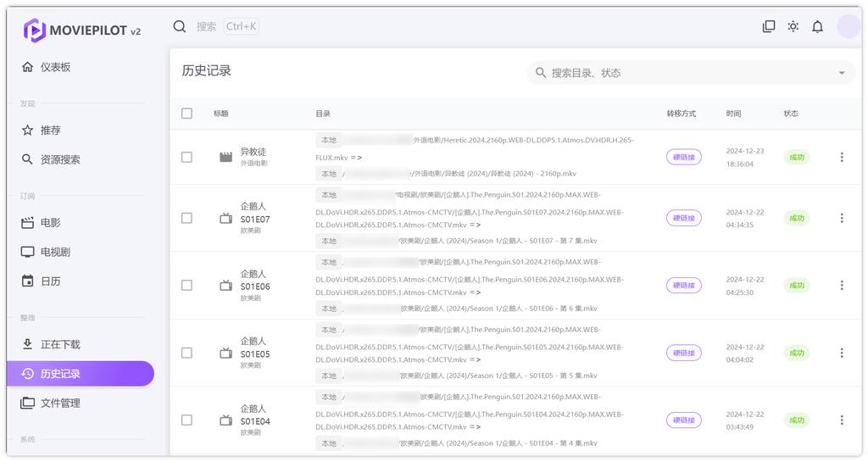This screenshot has width=868, height=462.
Task: Navigate to 正在下载 page
Action: point(60,344)
